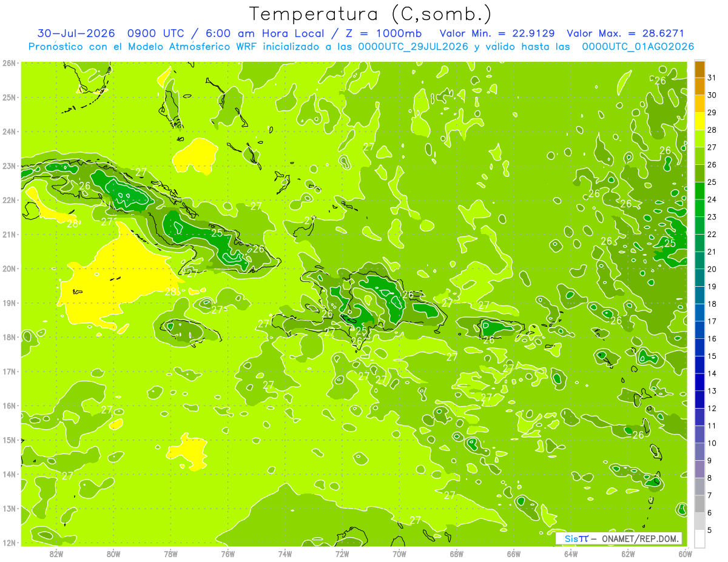Click the color bar label 15
Screen dimensions: 728x562
click(x=712, y=356)
